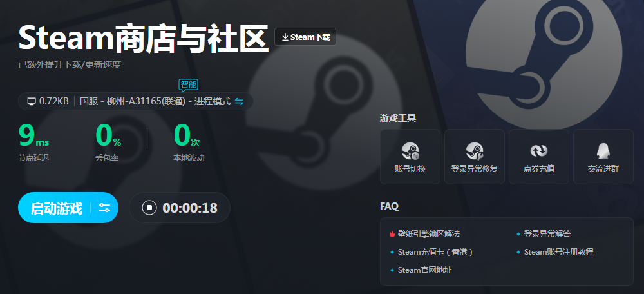Open the 账号切换 account switch tool
The width and height of the screenshot is (644, 294).
(x=410, y=157)
